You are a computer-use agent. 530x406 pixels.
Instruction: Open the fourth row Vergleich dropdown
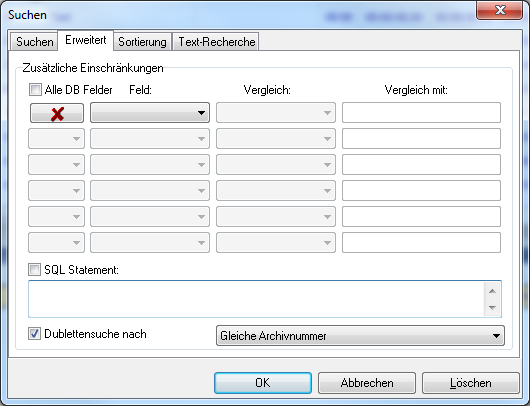click(x=276, y=191)
